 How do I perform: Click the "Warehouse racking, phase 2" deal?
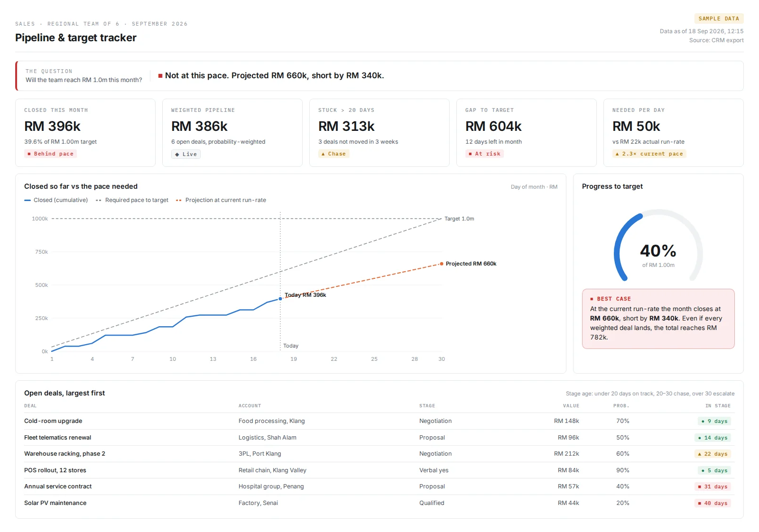point(65,454)
